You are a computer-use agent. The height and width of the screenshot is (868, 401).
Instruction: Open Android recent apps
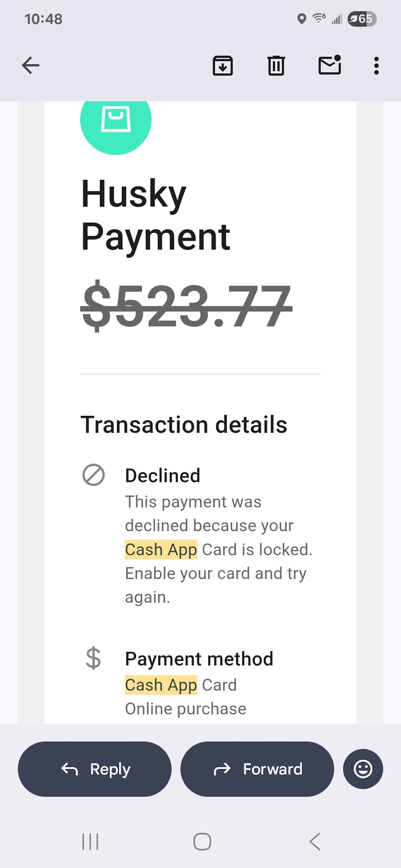pyautogui.click(x=90, y=841)
